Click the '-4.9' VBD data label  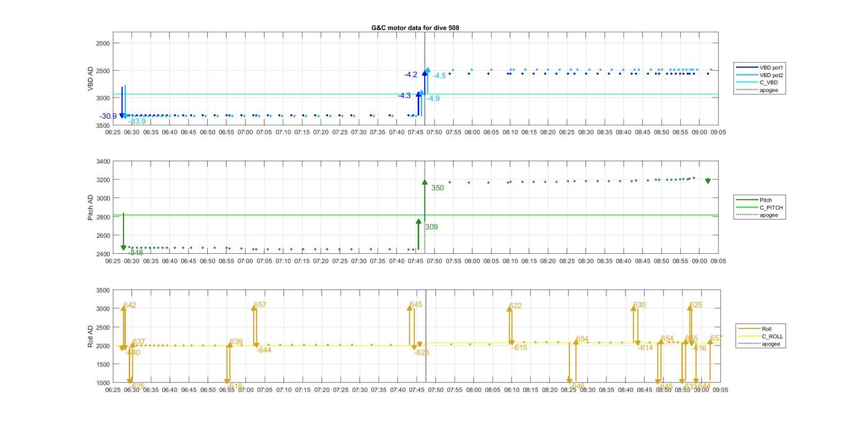433,99
